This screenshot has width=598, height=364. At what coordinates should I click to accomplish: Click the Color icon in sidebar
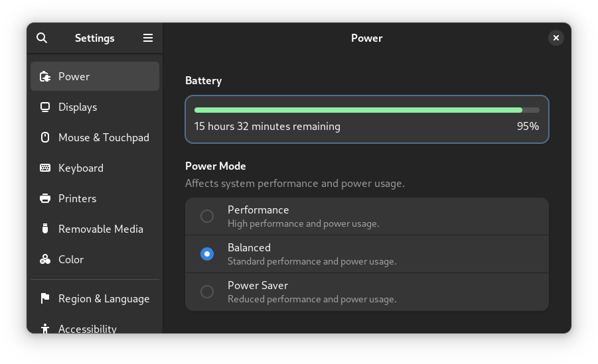tap(45, 259)
